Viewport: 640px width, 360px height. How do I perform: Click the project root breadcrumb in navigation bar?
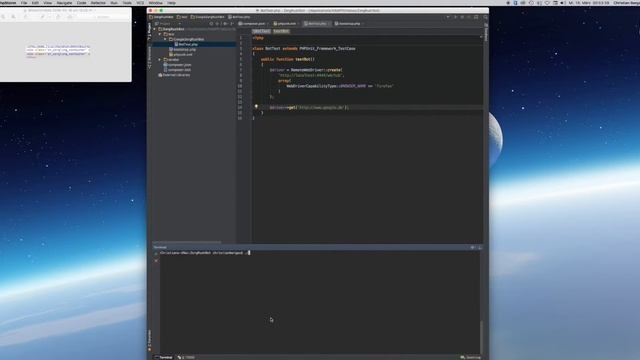tap(162, 17)
